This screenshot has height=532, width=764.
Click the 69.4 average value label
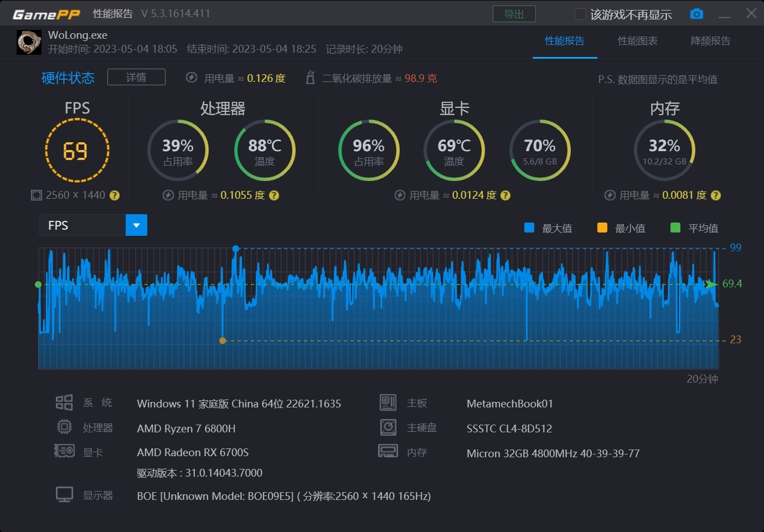point(732,283)
